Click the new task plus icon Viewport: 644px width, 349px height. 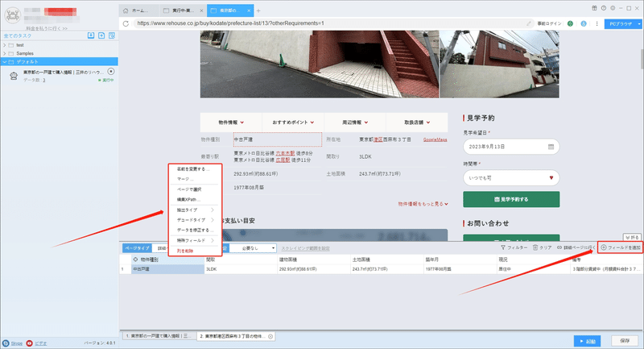coord(101,35)
